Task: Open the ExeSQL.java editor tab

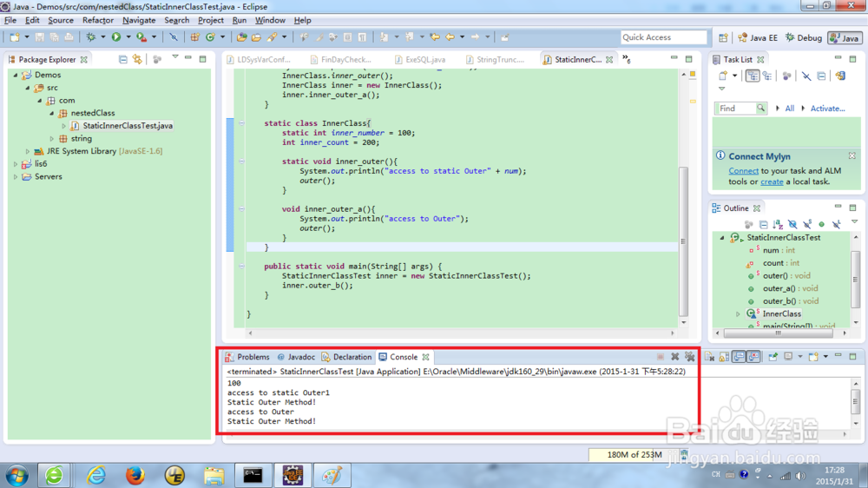Action: tap(420, 59)
